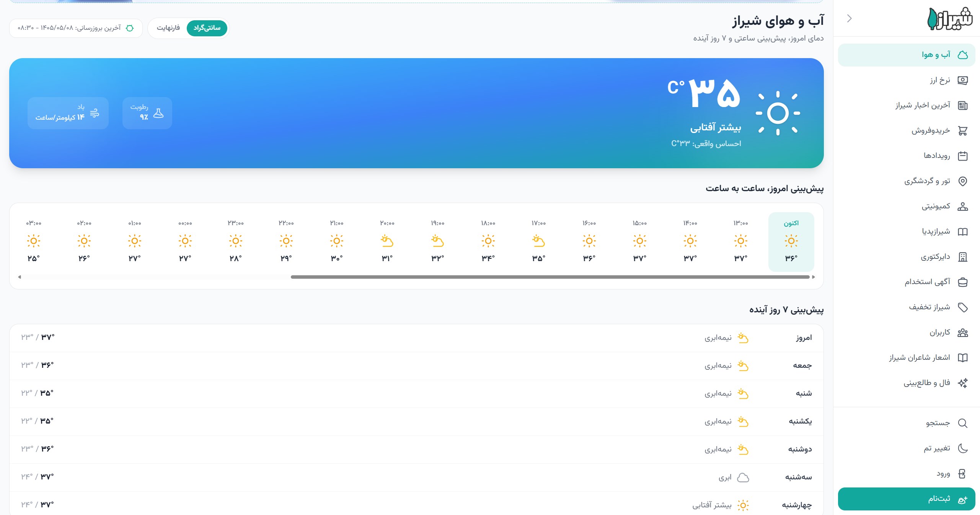Collapse the sidebar with the chevron arrow
The height and width of the screenshot is (515, 980).
[x=850, y=18]
